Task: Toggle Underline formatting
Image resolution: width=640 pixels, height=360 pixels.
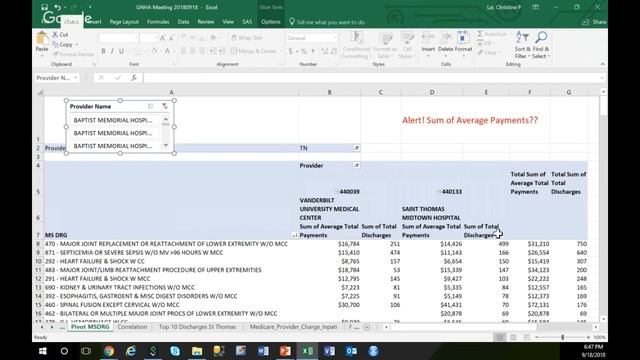Action: tap(121, 51)
